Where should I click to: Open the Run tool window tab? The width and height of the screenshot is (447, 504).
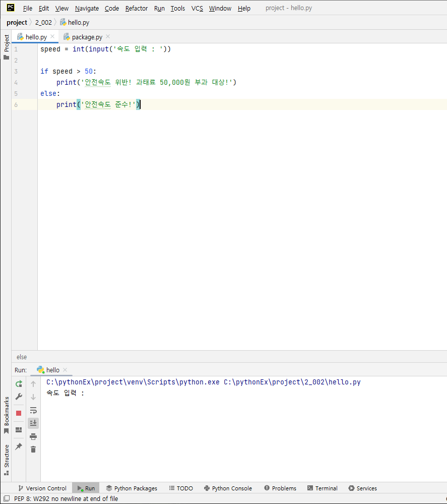pos(86,488)
